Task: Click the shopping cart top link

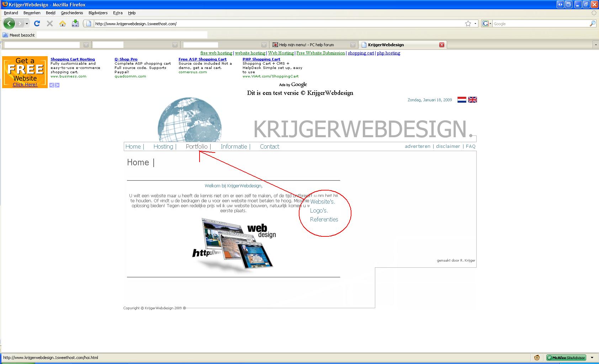Action: coord(361,53)
